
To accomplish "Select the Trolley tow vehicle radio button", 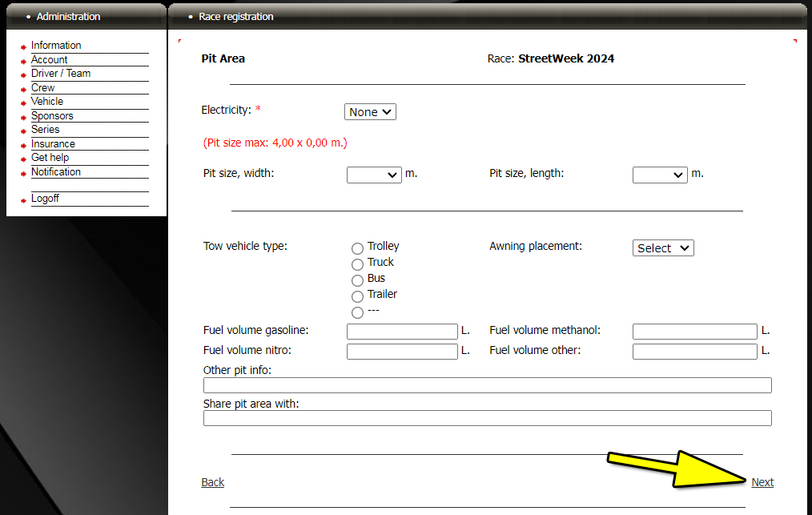I will 357,249.
